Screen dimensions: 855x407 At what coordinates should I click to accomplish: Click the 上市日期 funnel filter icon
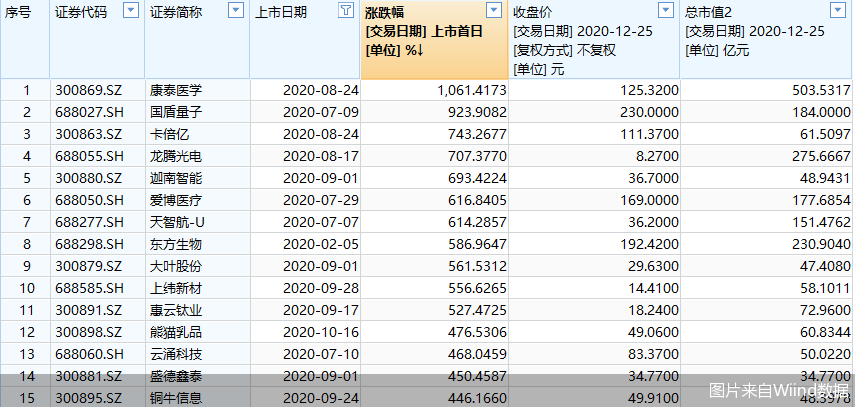[x=346, y=10]
